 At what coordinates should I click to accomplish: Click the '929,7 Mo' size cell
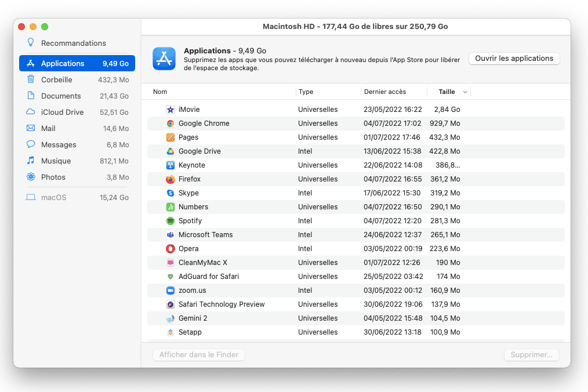click(x=445, y=124)
